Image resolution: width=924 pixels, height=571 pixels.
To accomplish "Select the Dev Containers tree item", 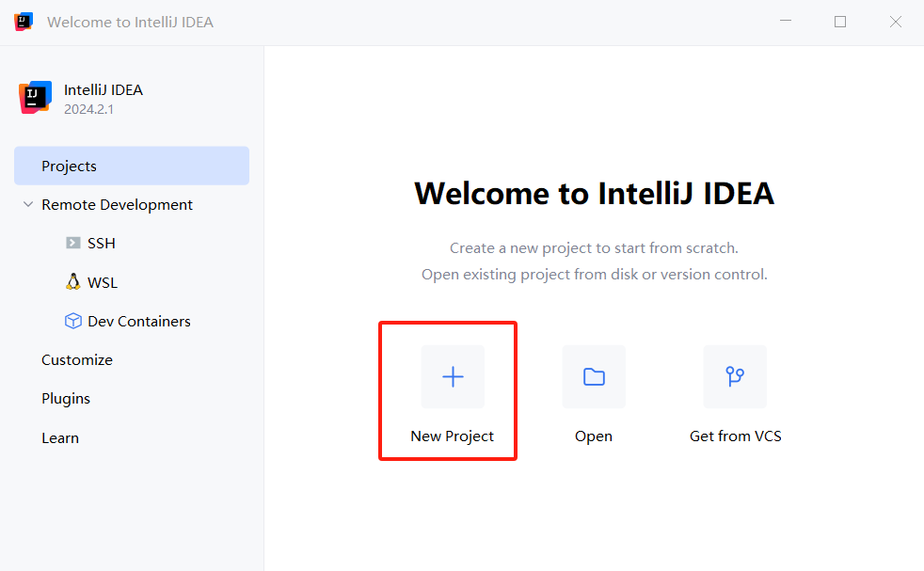I will (x=139, y=322).
